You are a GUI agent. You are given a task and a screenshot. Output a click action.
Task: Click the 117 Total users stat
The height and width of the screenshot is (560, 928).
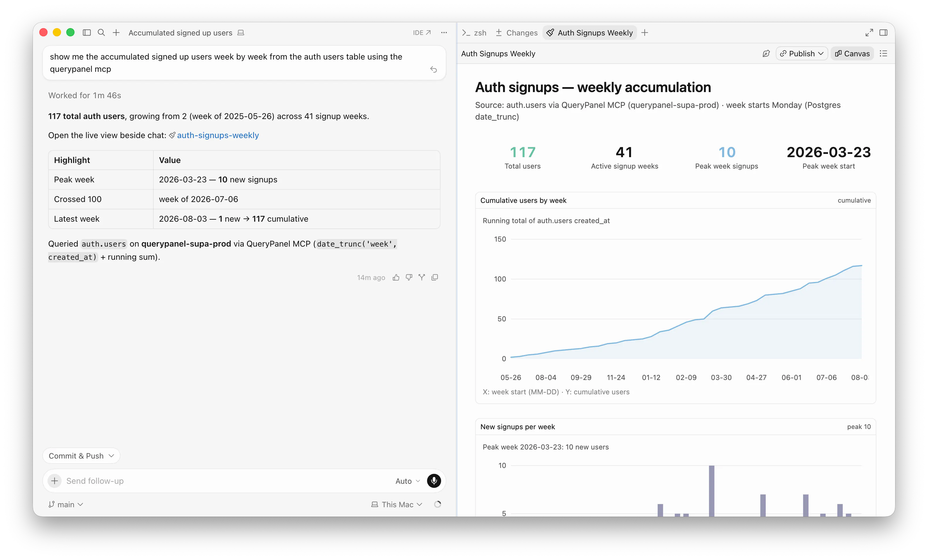(522, 157)
